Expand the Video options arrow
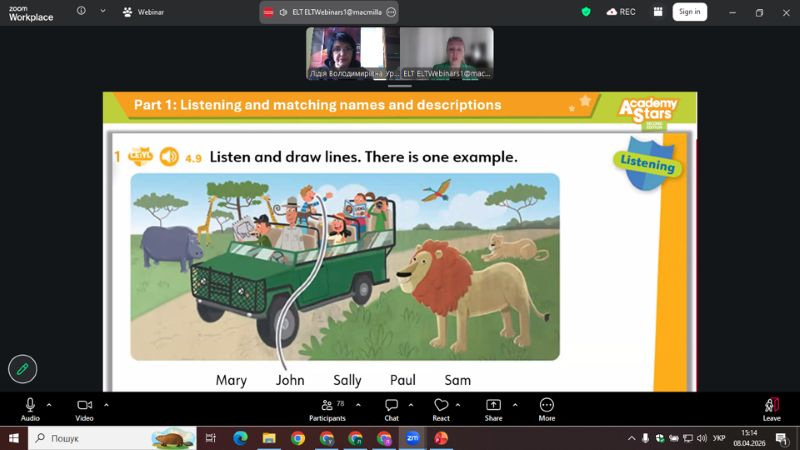The image size is (800, 450). (106, 405)
